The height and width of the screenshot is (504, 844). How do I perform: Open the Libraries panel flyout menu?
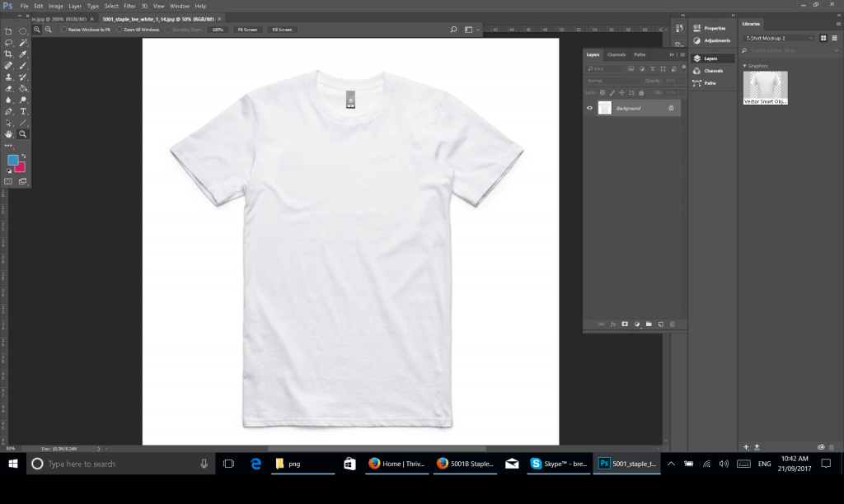pos(838,24)
